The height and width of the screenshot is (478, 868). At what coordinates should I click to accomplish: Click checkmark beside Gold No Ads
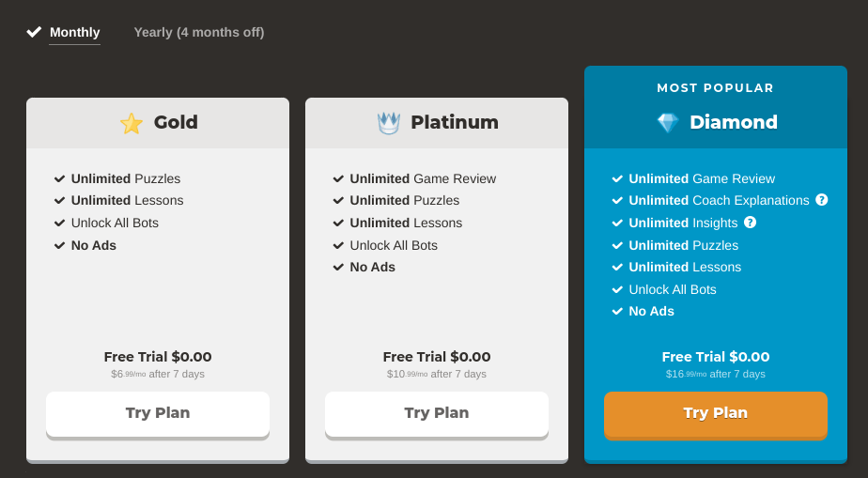coord(59,245)
